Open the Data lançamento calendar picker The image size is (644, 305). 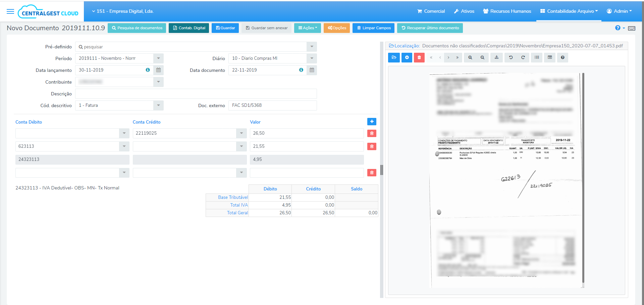pyautogui.click(x=158, y=70)
